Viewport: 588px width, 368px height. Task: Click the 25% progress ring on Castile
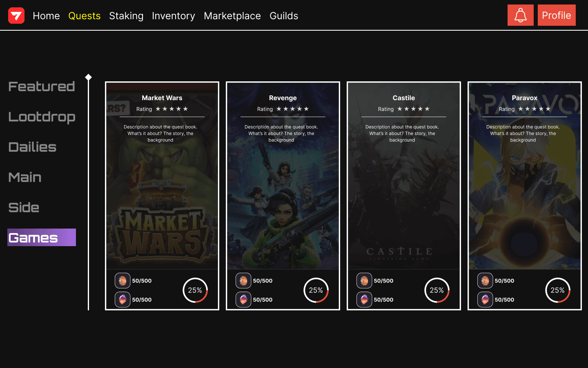(x=437, y=290)
